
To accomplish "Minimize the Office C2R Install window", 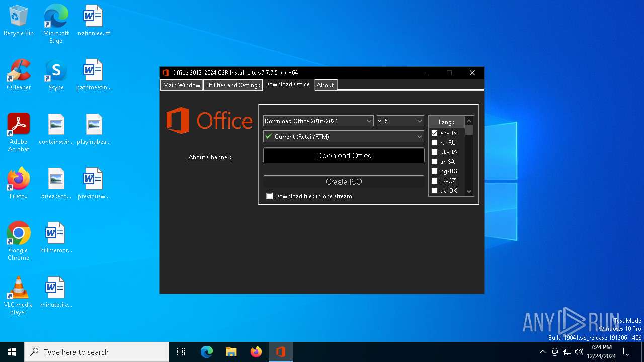I will click(427, 73).
